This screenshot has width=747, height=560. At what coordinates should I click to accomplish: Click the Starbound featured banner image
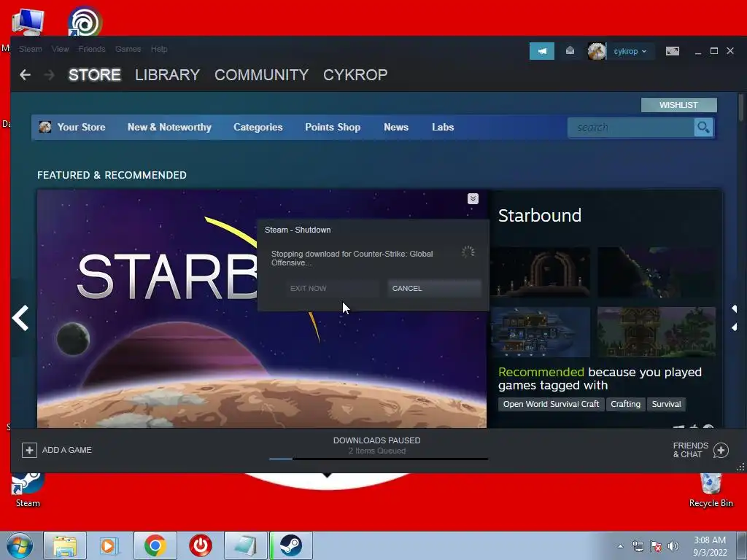pos(262,308)
